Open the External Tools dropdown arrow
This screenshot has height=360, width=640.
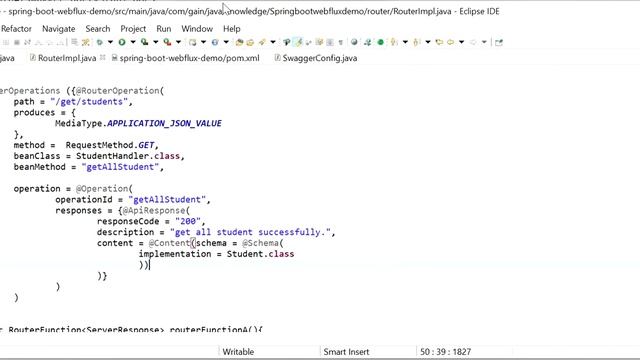click(178, 42)
